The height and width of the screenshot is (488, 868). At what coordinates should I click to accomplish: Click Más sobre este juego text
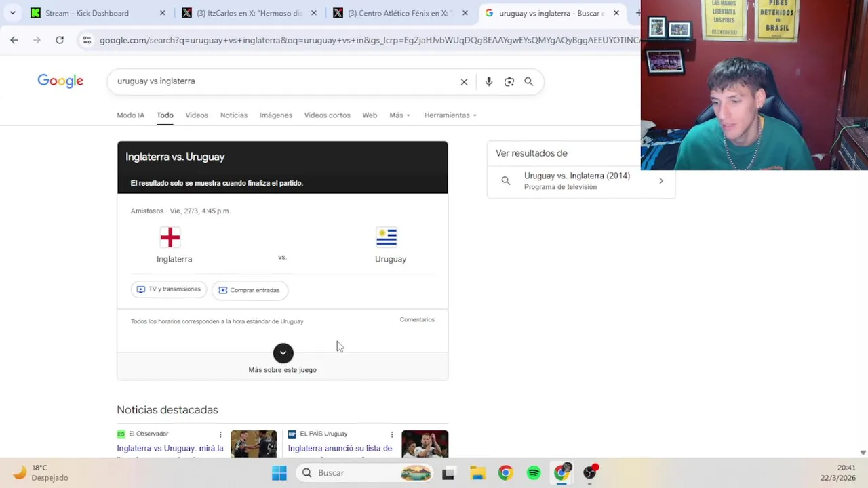coord(283,370)
